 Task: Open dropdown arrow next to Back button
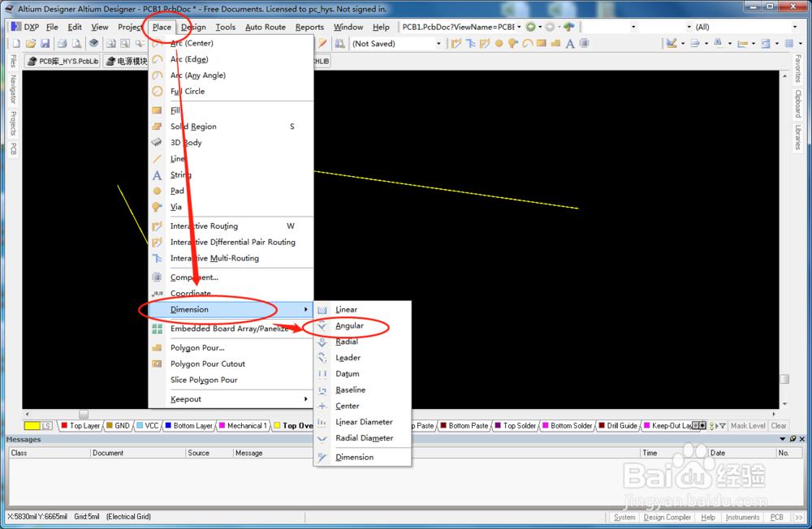tap(540, 27)
